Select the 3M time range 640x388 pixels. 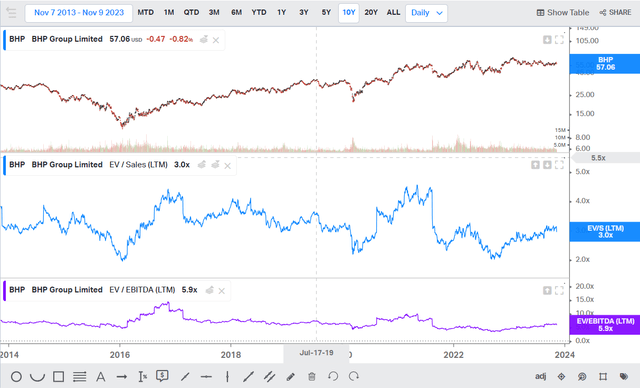coord(214,13)
